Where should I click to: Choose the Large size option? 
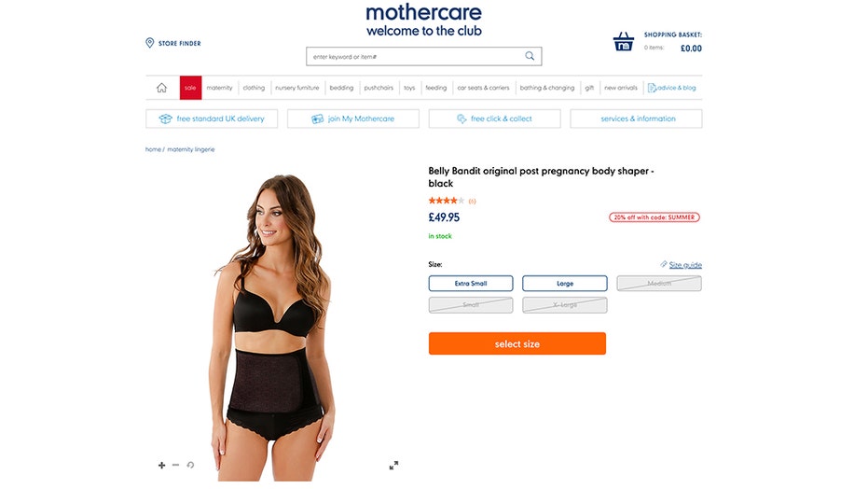click(x=565, y=283)
